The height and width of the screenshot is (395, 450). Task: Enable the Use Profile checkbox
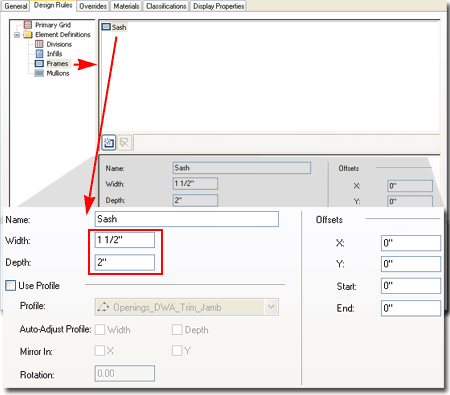tap(10, 286)
